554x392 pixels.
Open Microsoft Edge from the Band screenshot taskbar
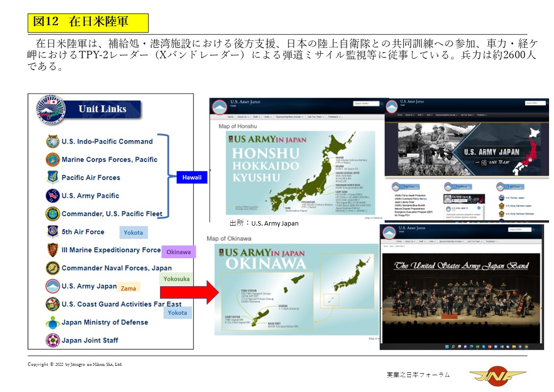(x=472, y=347)
